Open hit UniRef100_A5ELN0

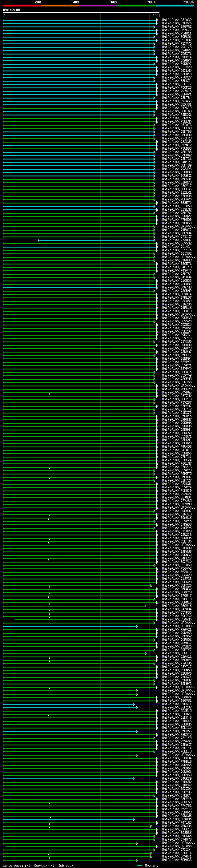click(x=177, y=121)
